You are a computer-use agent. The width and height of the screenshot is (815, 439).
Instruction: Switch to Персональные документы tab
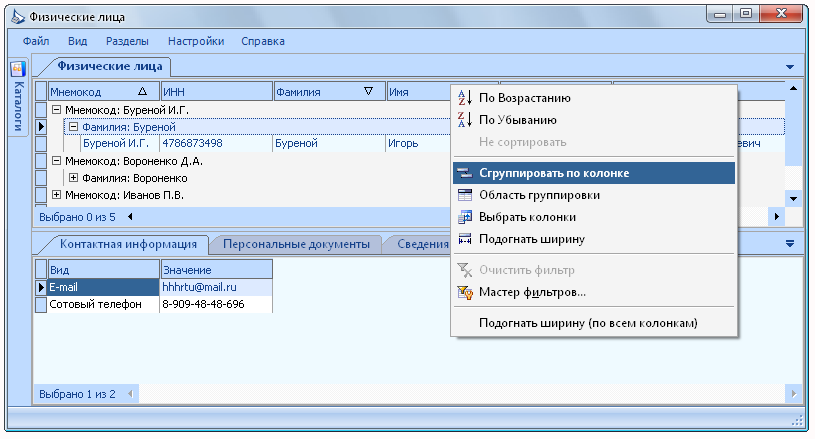point(296,244)
